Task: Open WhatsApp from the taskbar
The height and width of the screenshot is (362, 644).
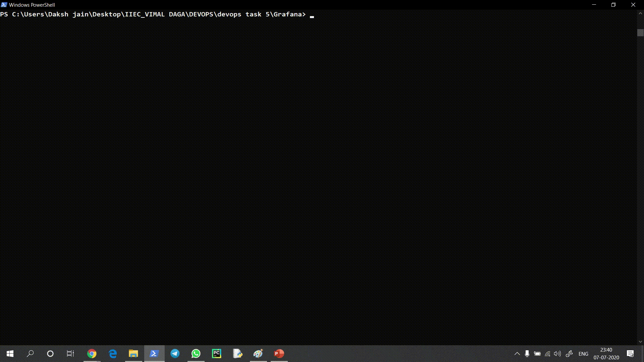Action: tap(196, 354)
